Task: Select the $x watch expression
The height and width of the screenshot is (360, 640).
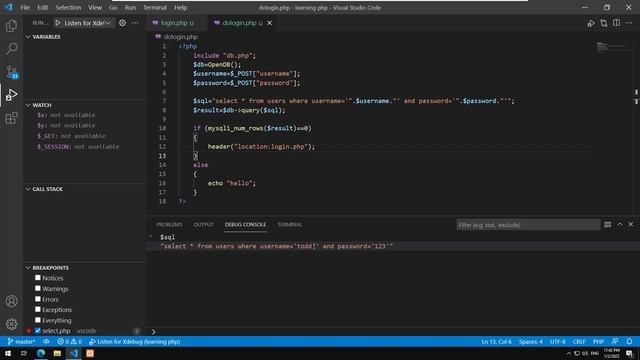Action: [66, 115]
